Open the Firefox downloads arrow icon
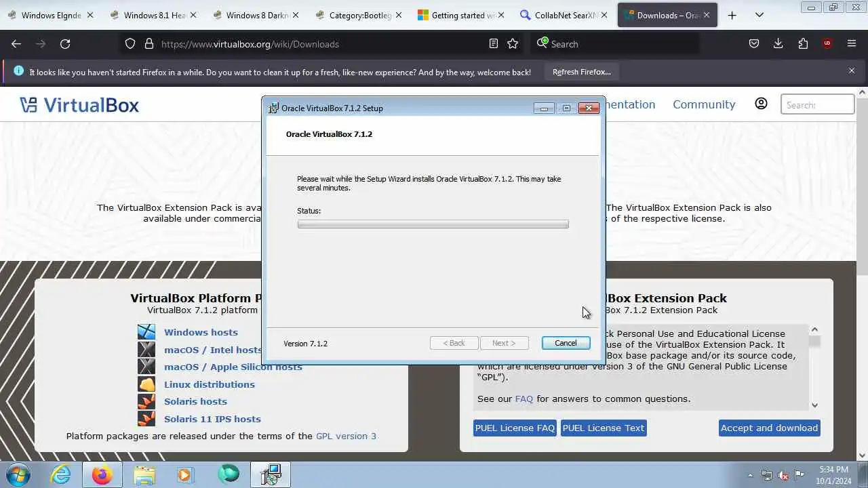 [778, 44]
